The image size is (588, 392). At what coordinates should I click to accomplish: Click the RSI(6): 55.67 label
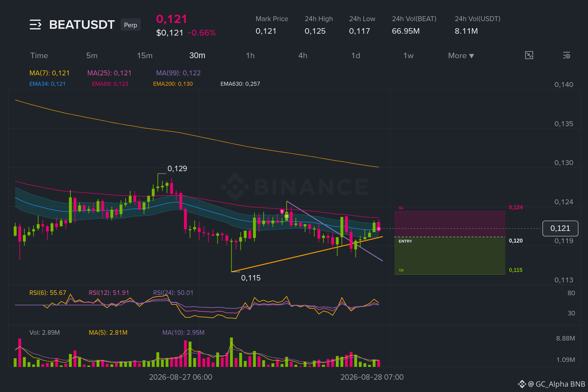click(48, 293)
